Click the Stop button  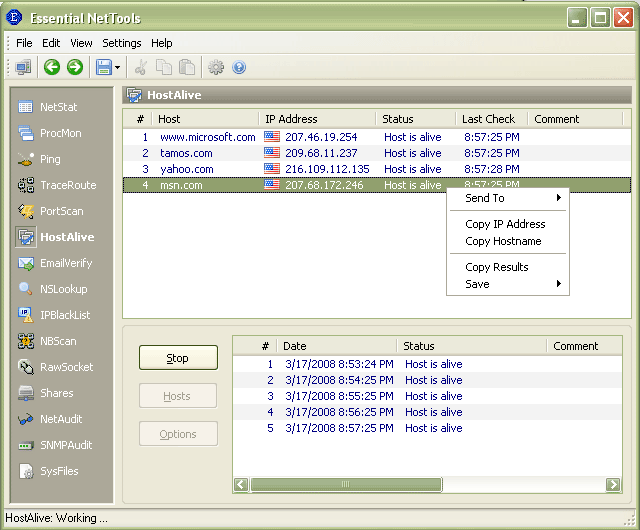click(x=178, y=358)
